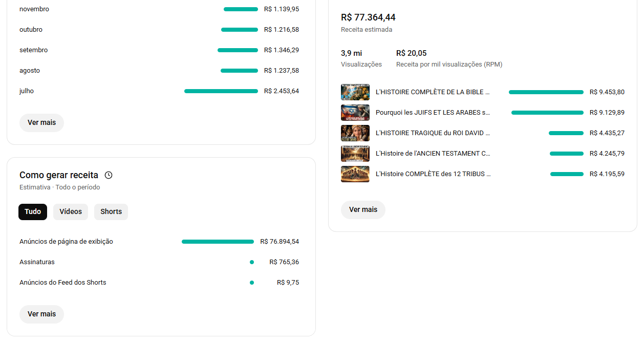Viewport: 644px width, 342px height.
Task: Switch to the Shorts filter chip
Action: [x=111, y=212]
